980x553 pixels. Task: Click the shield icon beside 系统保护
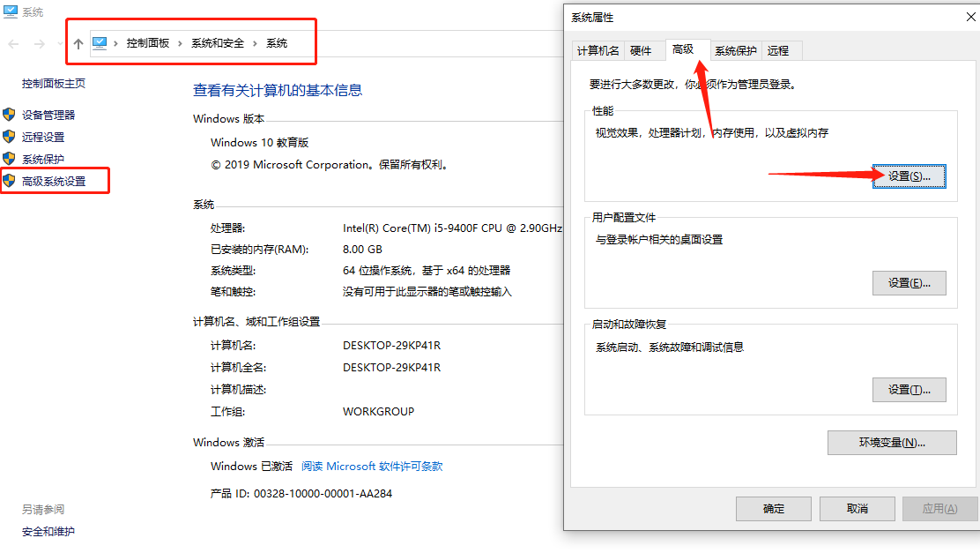(10, 159)
